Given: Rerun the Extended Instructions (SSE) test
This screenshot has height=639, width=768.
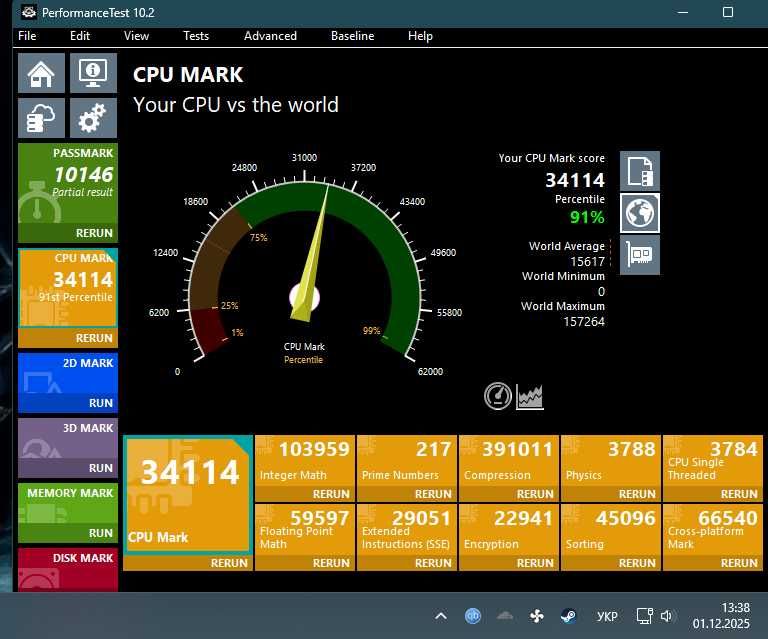Looking at the screenshot, I should pyautogui.click(x=433, y=563).
